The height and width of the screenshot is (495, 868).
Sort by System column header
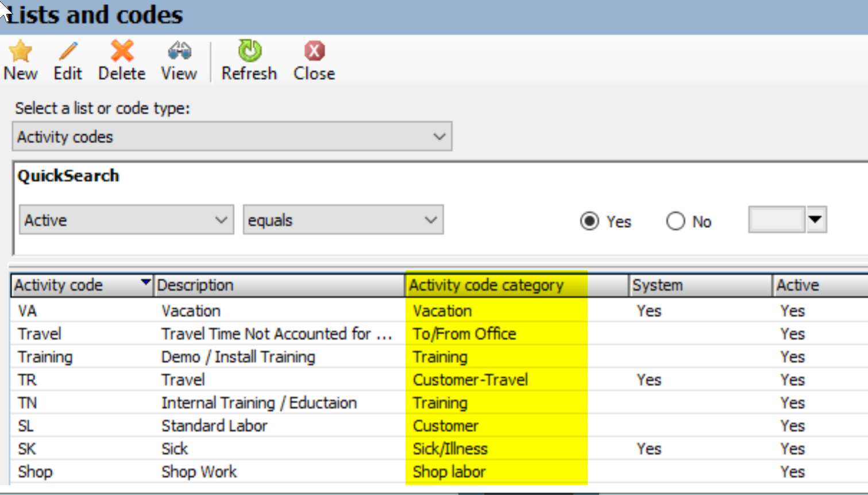tap(701, 285)
